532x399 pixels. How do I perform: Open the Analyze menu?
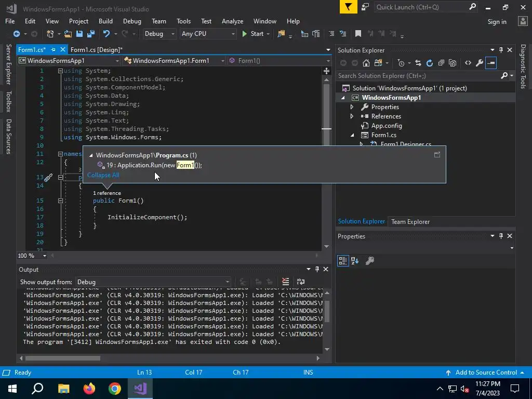coord(232,21)
